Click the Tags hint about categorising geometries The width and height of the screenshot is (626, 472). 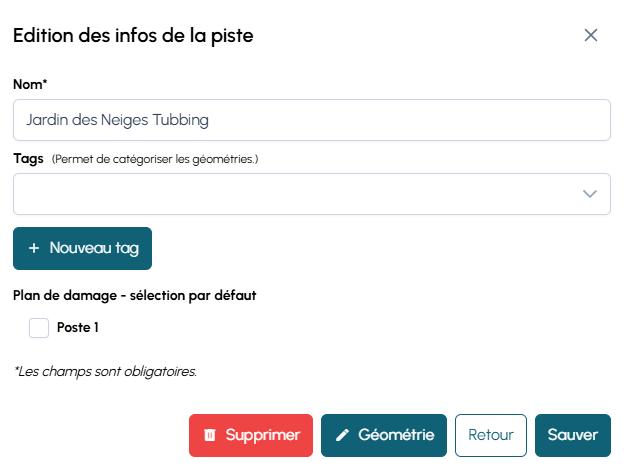point(155,159)
